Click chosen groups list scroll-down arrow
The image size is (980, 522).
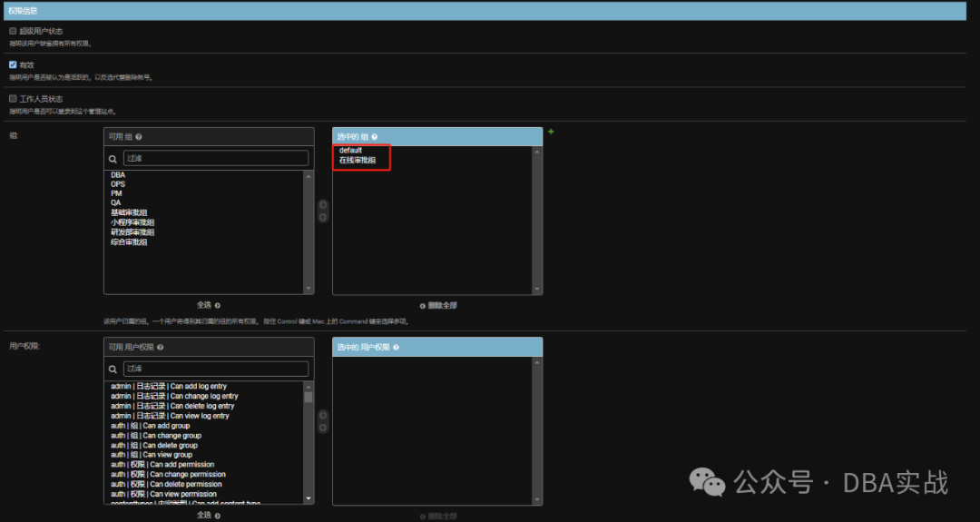tap(537, 289)
